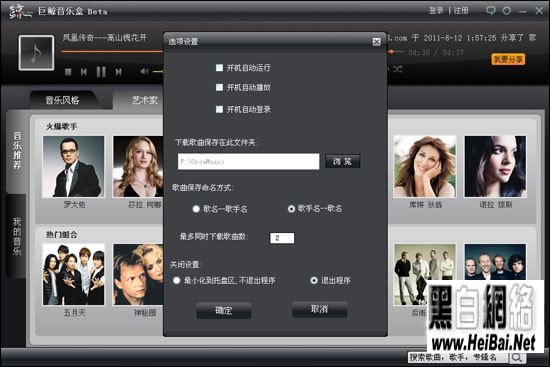Click the search songs input box
Screen dimensions: 550x367
point(458,357)
